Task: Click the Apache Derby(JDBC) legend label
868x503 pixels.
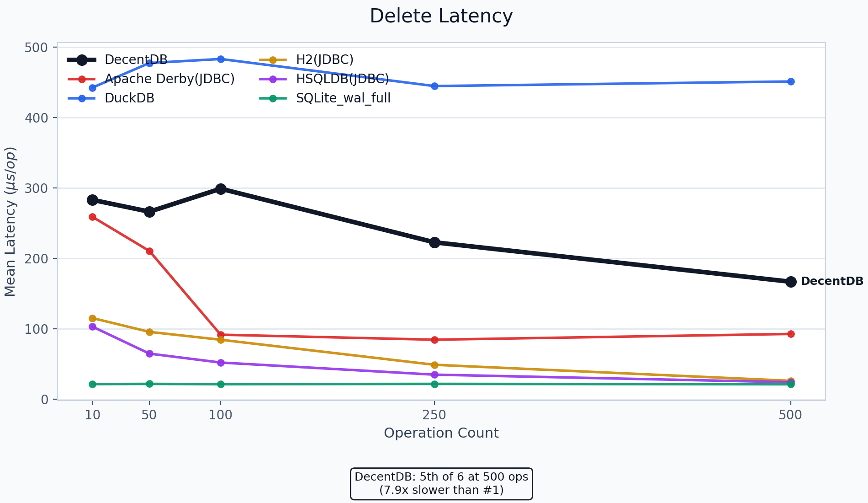Action: coord(169,79)
